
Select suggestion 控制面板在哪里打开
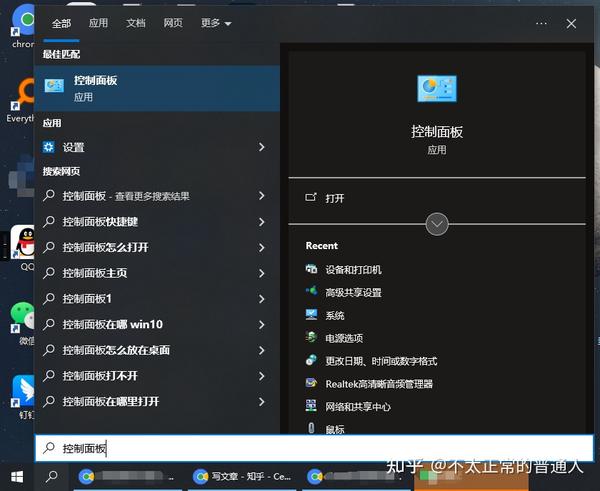point(111,401)
